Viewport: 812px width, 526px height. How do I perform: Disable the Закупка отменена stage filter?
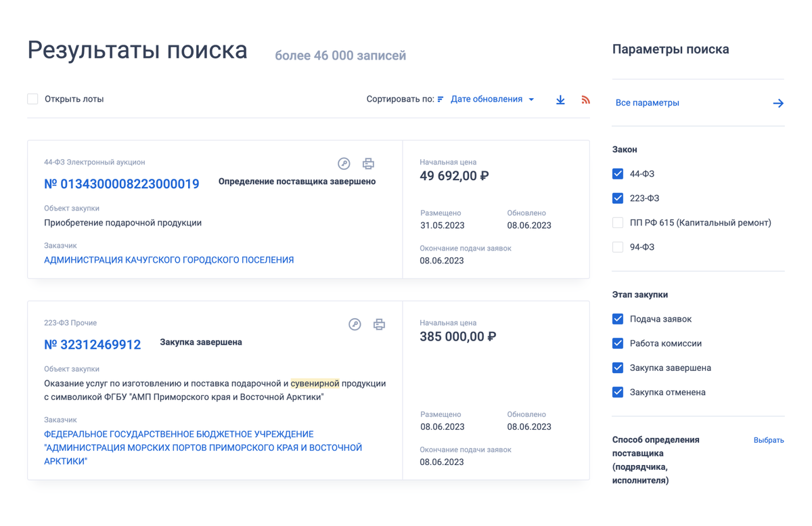[617, 391]
